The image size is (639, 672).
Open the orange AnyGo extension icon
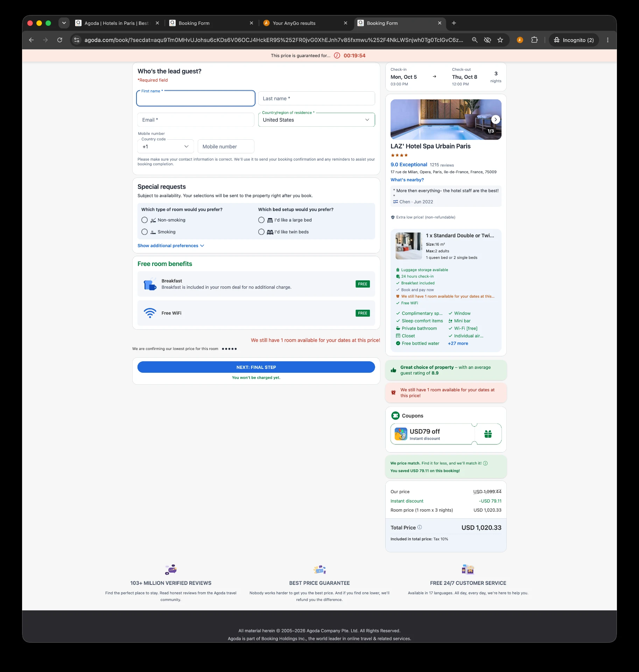click(x=520, y=40)
